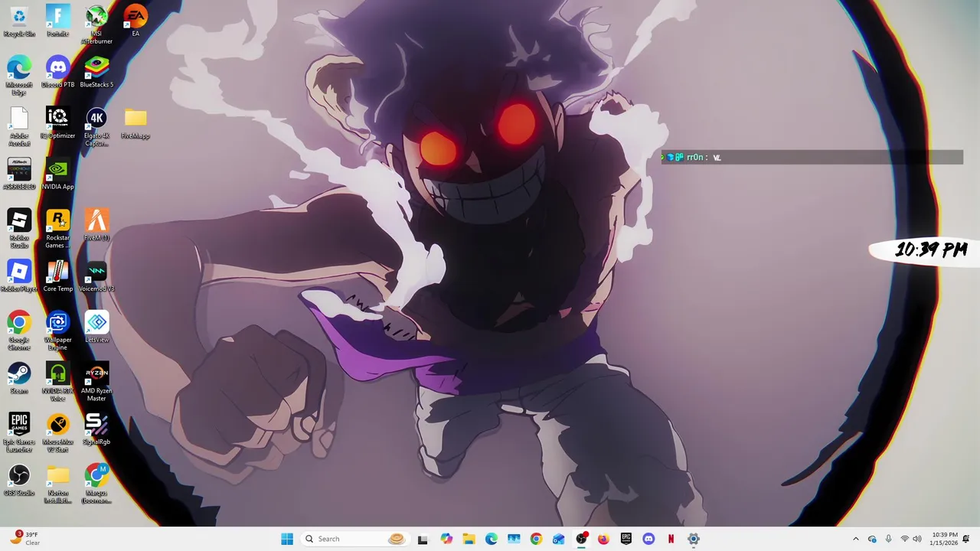
Task: Select the Steam desktop shortcut
Action: pyautogui.click(x=19, y=378)
